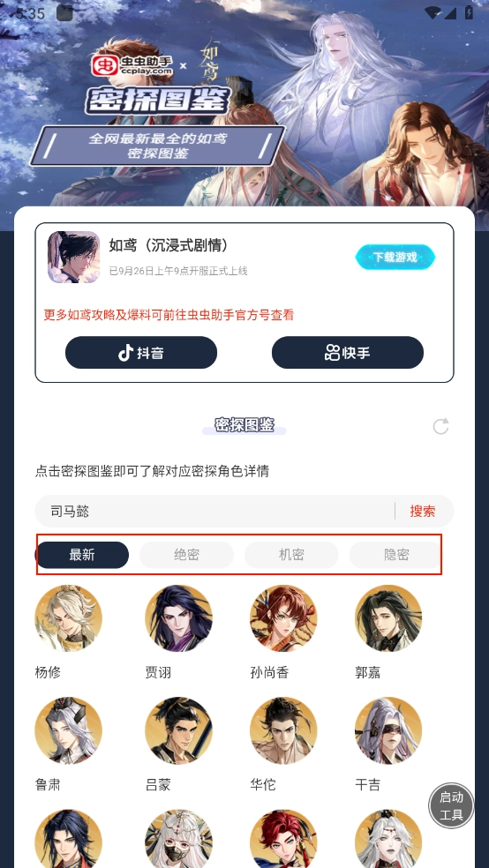
Task: Switch to the 绝密 filter tab
Action: [186, 555]
